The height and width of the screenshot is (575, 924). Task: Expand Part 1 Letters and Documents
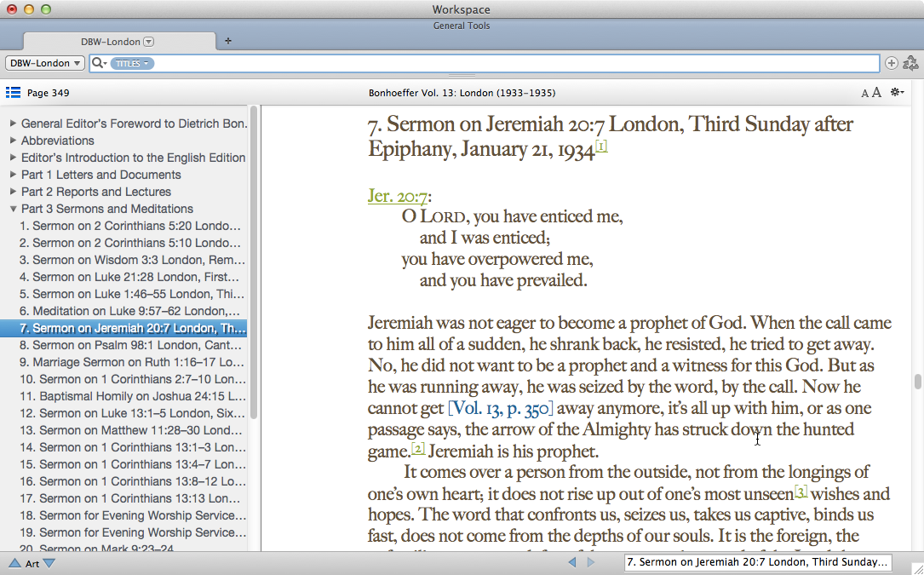(13, 175)
